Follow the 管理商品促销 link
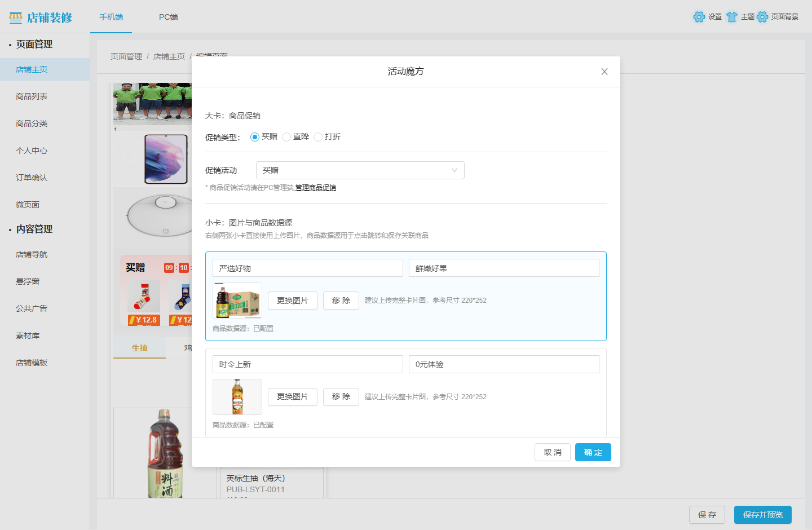Screen dimensions: 812x530 [316, 188]
